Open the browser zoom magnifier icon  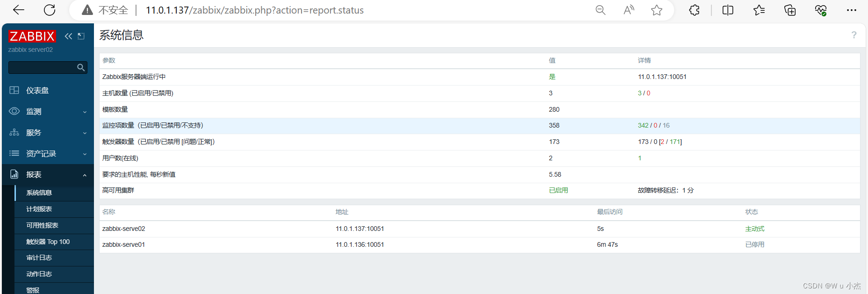point(601,10)
